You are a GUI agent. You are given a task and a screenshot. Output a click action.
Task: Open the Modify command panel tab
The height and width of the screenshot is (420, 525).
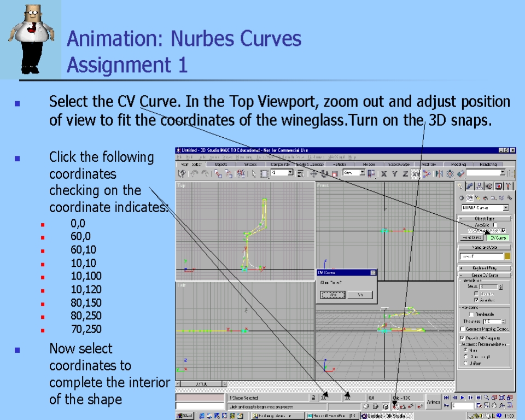coord(470,186)
